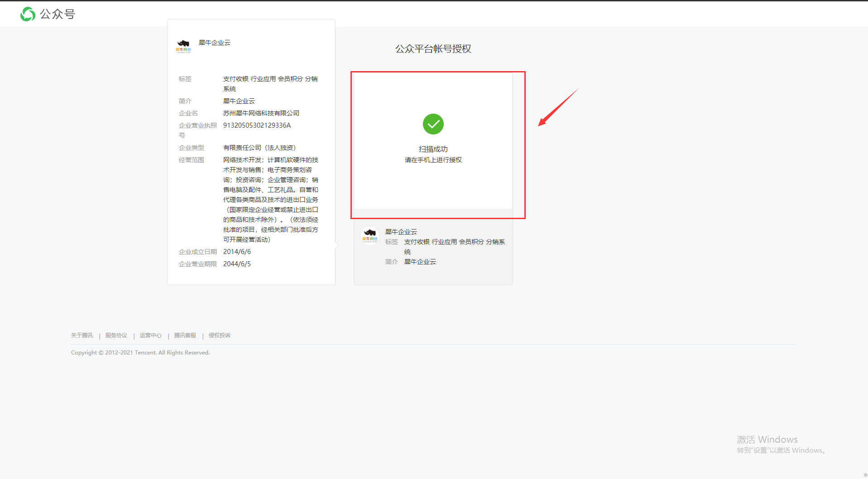This screenshot has height=479, width=868.
Task: Click the 标签 label in the info card
Action: [x=185, y=79]
